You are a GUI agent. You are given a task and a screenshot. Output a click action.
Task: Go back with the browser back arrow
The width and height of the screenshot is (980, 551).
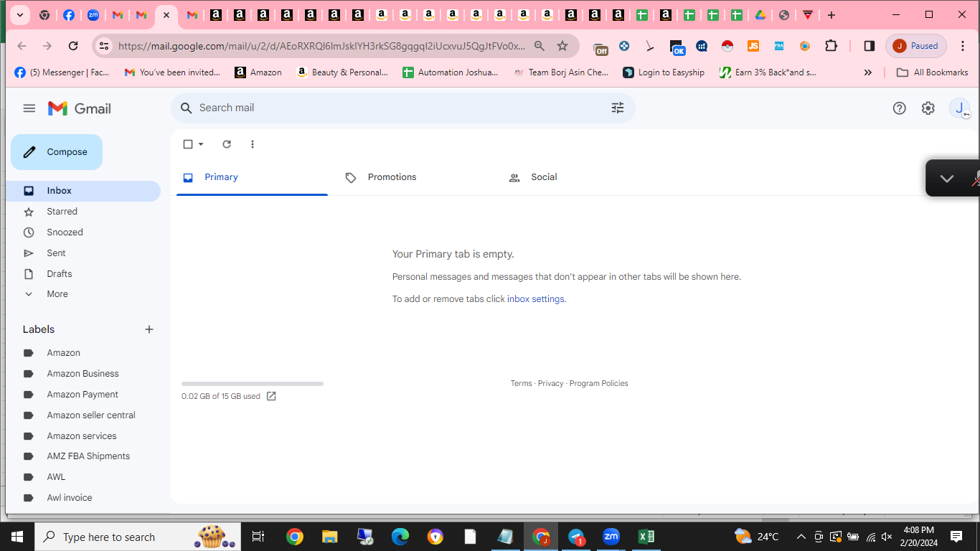pyautogui.click(x=22, y=46)
